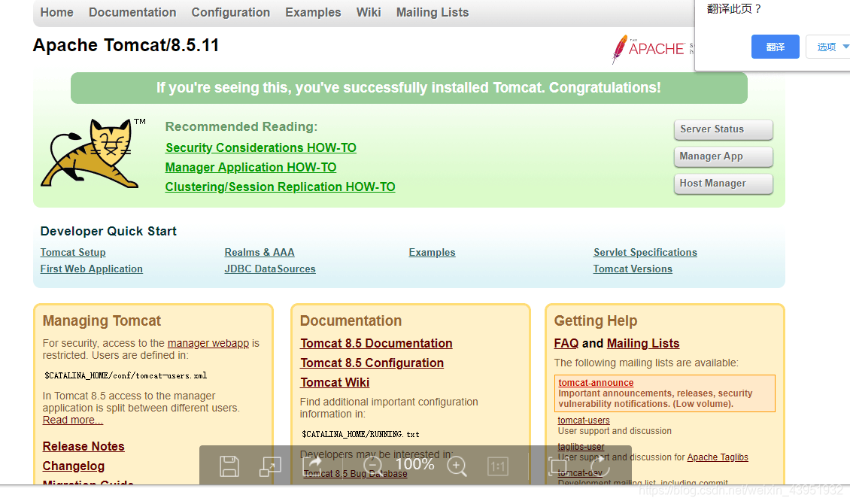Open the Changelog link
Image resolution: width=850 pixels, height=504 pixels.
tap(74, 466)
